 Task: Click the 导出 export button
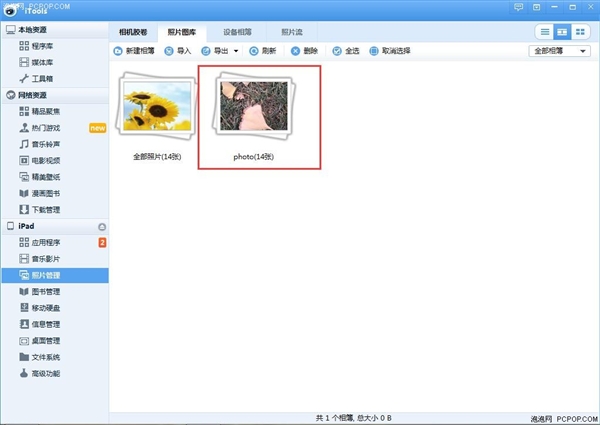[215, 51]
